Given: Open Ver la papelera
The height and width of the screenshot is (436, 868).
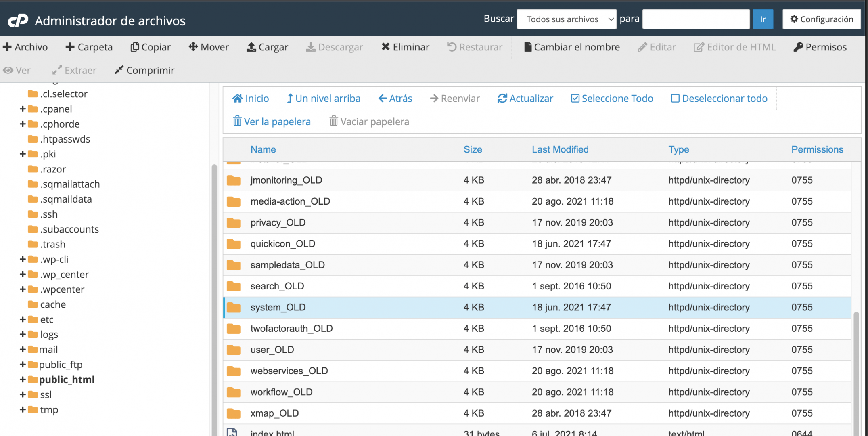Looking at the screenshot, I should (x=272, y=122).
